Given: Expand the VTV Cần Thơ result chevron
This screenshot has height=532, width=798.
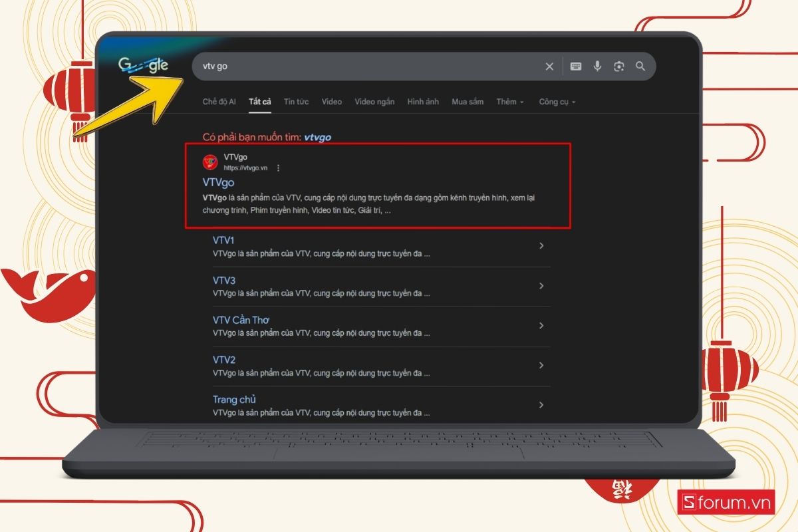Looking at the screenshot, I should click(541, 325).
